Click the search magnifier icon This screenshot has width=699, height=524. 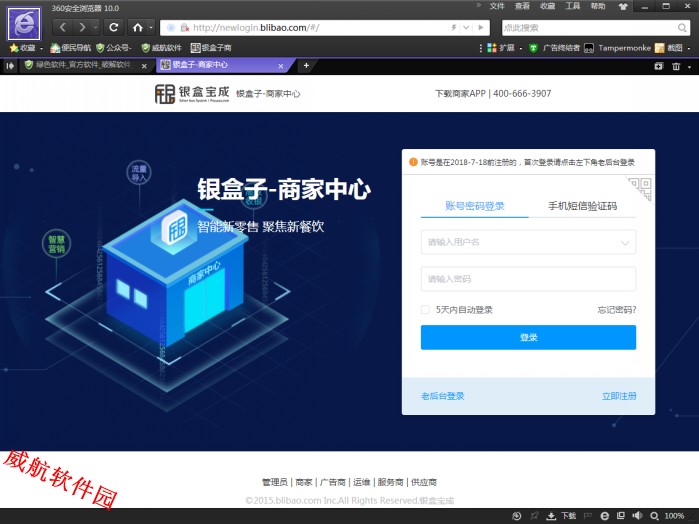pyautogui.click(x=682, y=28)
